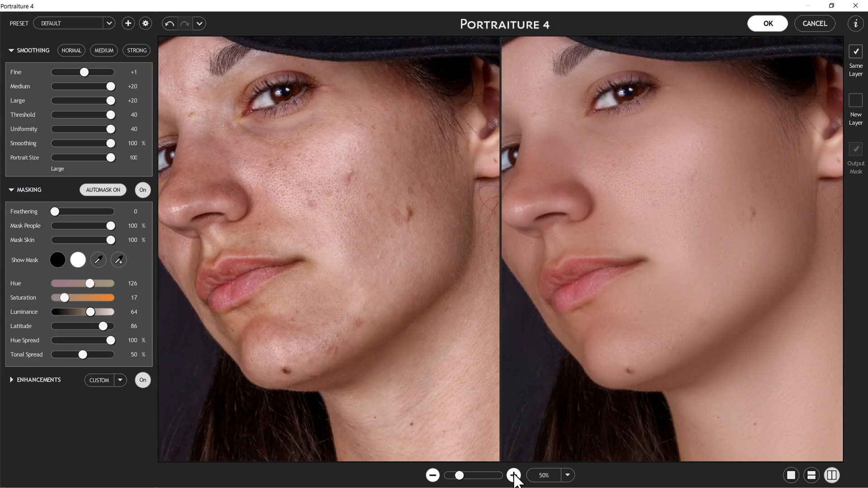Open the PRESET dropdown menu

[108, 23]
